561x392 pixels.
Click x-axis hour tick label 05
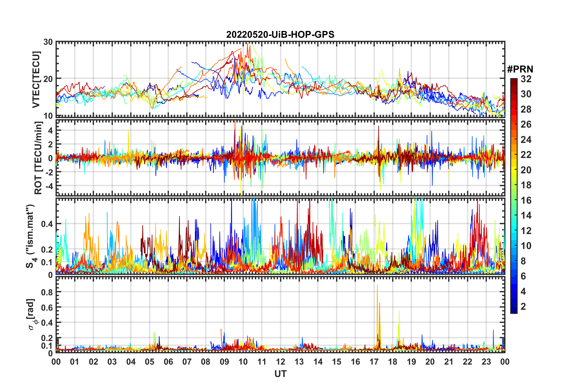tap(150, 362)
